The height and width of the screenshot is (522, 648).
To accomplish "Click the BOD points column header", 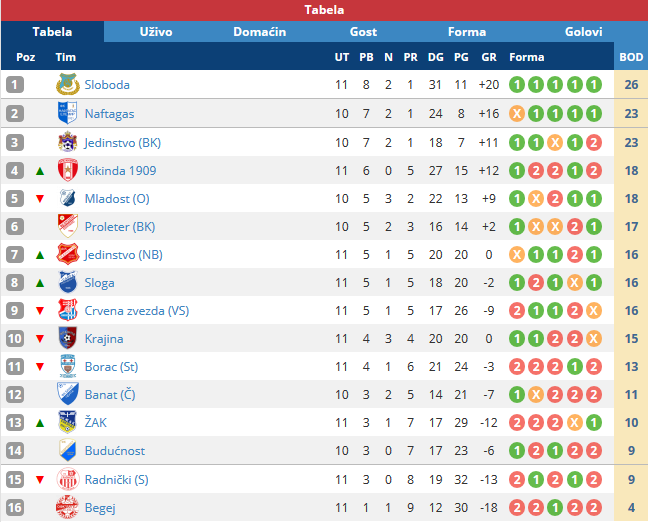I will pyautogui.click(x=631, y=57).
